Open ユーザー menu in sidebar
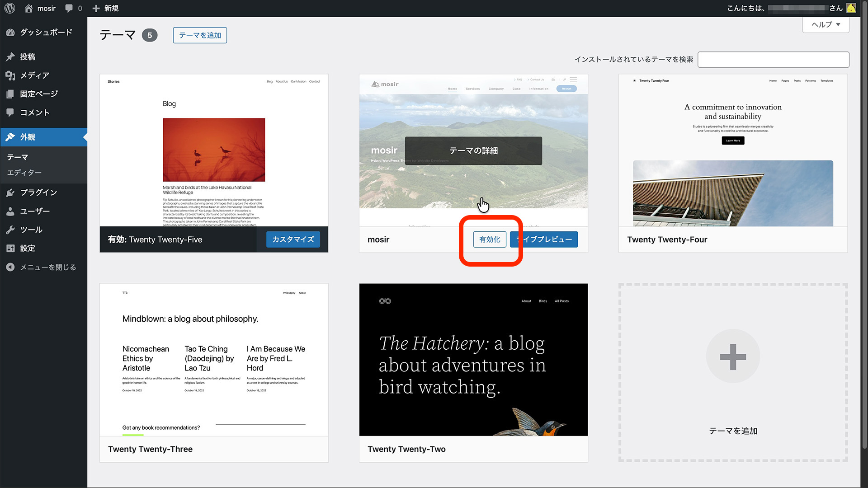Screen dimensions: 868x488 point(35,211)
